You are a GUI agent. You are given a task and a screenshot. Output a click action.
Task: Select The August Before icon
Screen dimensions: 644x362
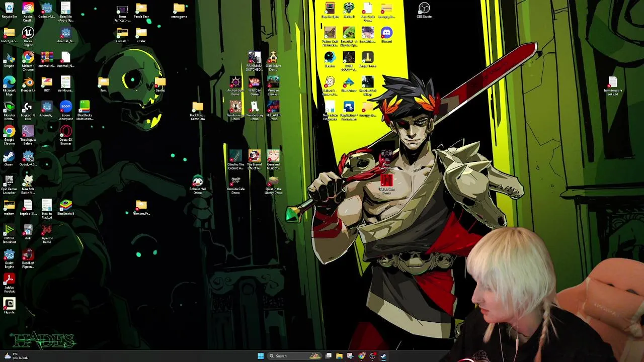(28, 135)
